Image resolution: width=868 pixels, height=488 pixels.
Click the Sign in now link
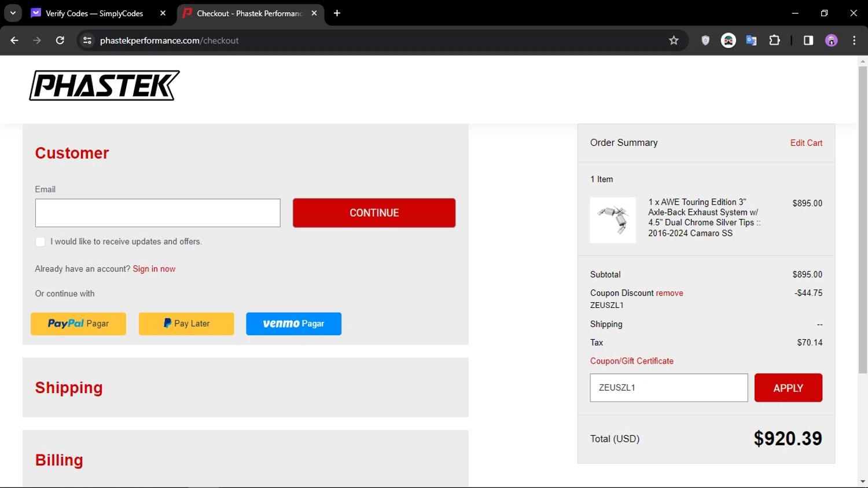click(x=154, y=269)
